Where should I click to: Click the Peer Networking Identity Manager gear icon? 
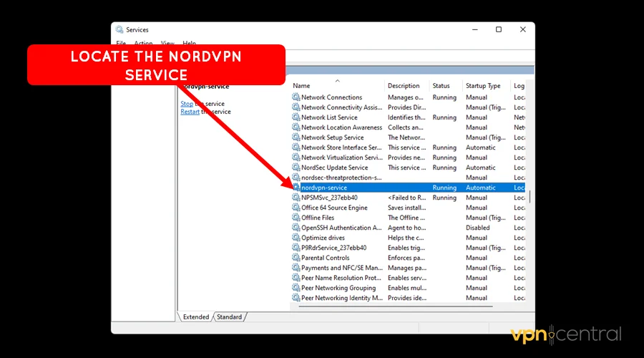tap(296, 298)
